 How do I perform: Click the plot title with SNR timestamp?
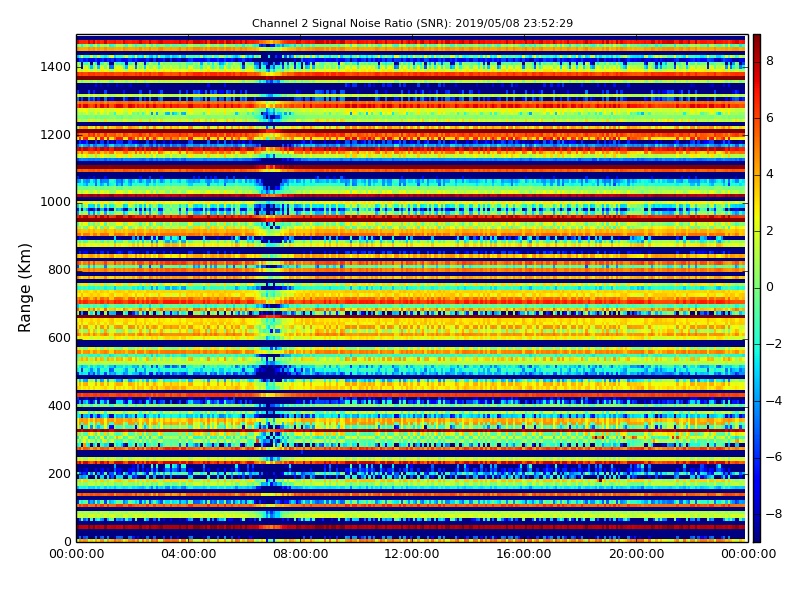point(412,23)
